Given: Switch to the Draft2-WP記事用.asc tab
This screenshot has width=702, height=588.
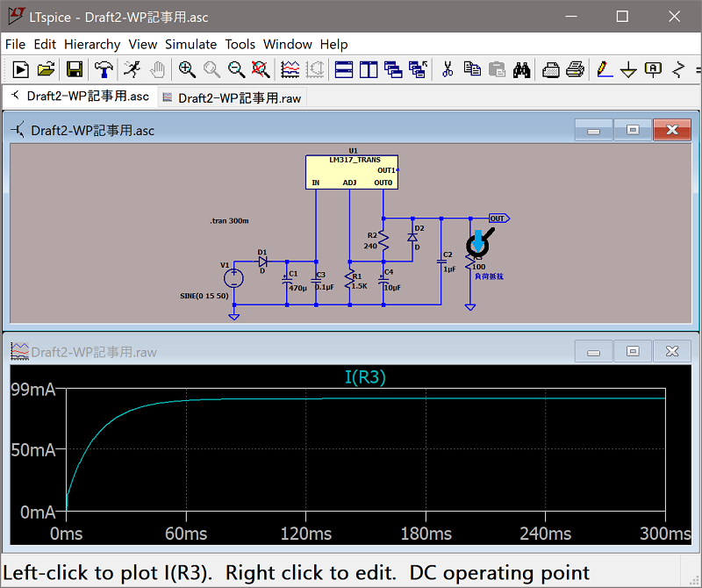Looking at the screenshot, I should click(x=81, y=97).
